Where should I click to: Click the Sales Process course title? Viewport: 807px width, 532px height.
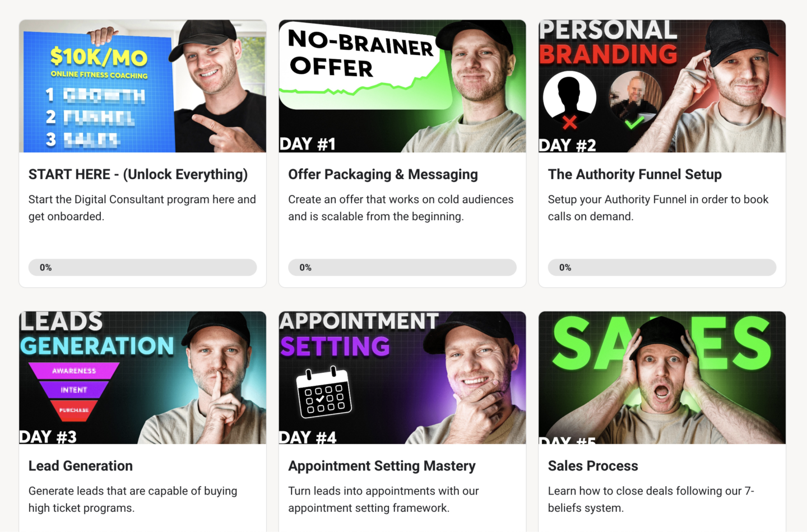593,466
